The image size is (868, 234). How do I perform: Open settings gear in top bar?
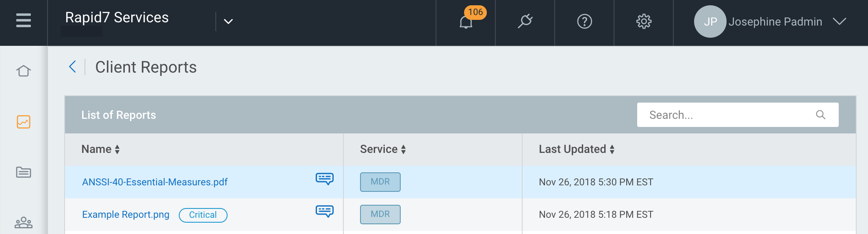644,21
